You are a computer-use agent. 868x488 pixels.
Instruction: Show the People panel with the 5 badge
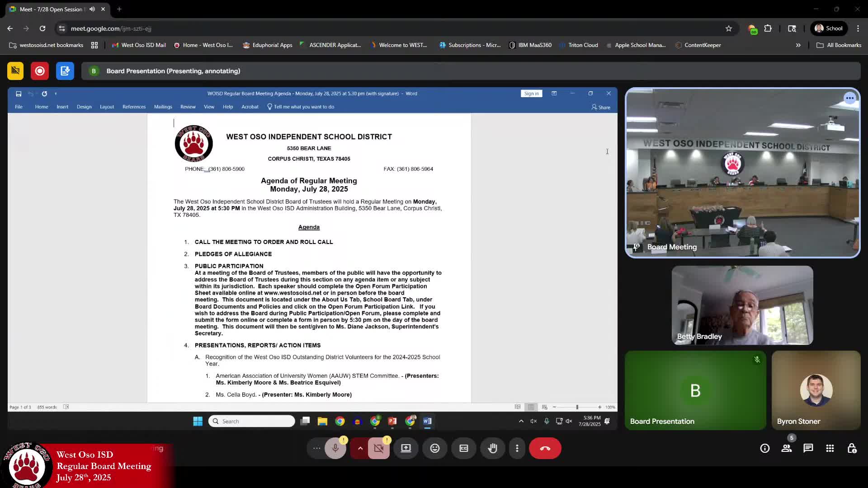[x=787, y=448]
